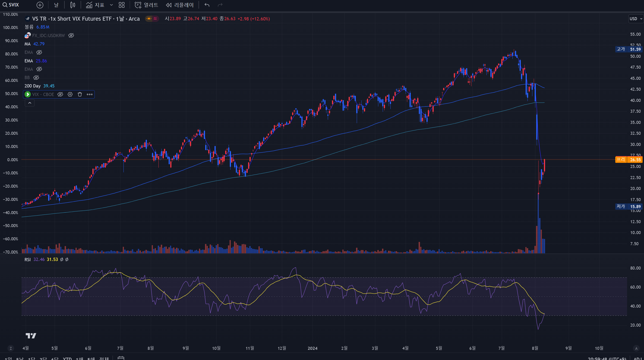644x360 pixels.
Task: Click the green VIX CBOE logo
Action: click(28, 94)
